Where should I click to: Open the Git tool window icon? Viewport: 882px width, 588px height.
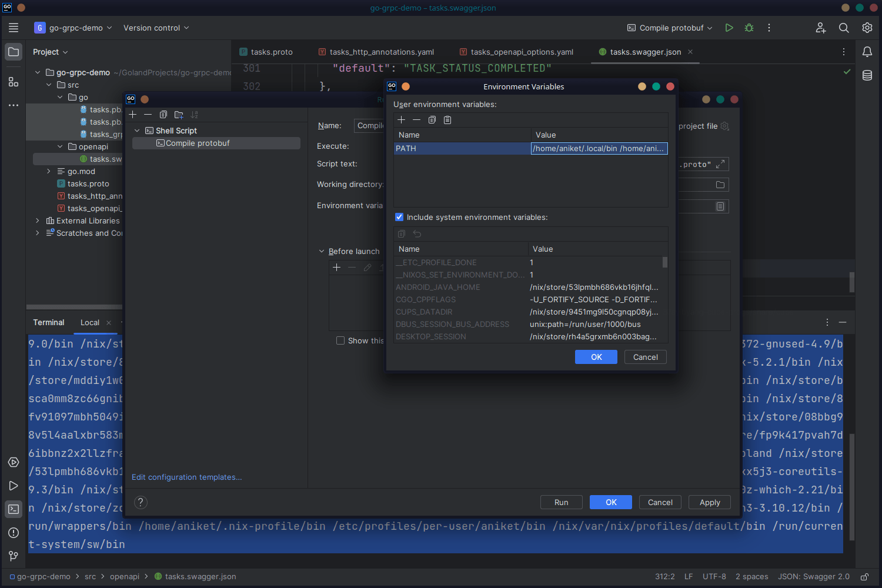pyautogui.click(x=13, y=556)
